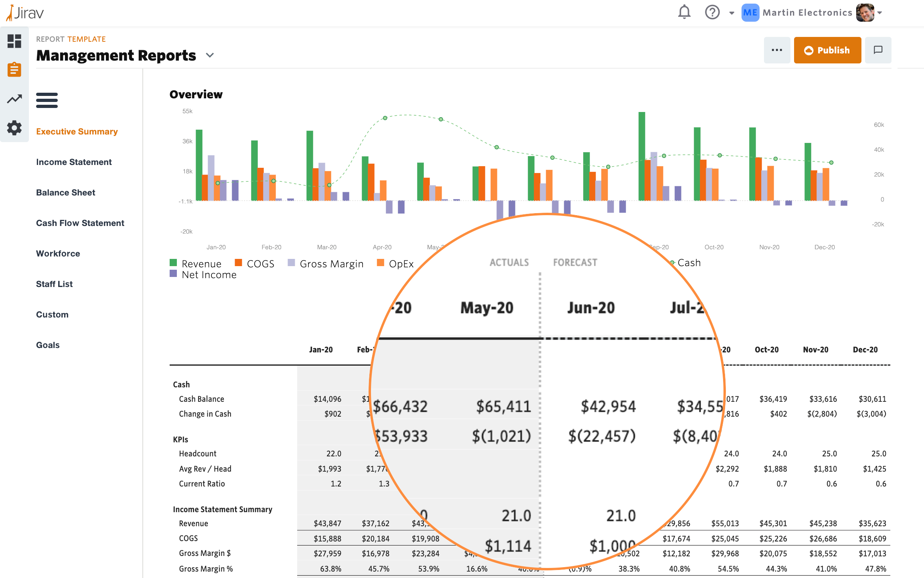Open the three-dot more options button
This screenshot has height=578, width=924.
tap(777, 50)
